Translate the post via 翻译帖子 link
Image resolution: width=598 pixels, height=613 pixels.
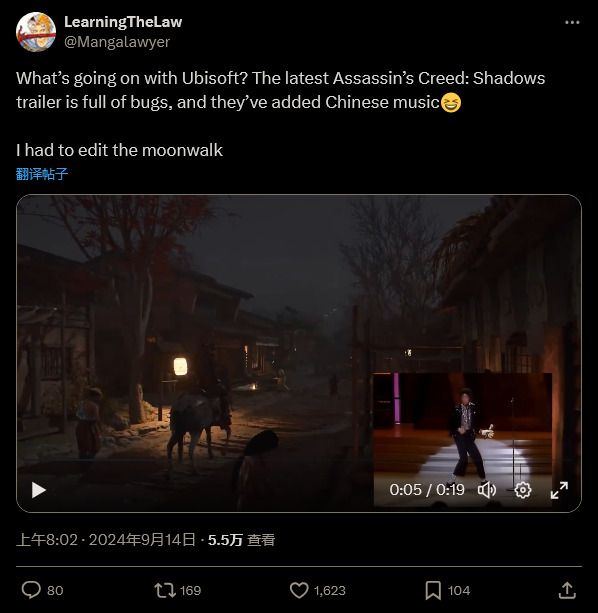42,174
